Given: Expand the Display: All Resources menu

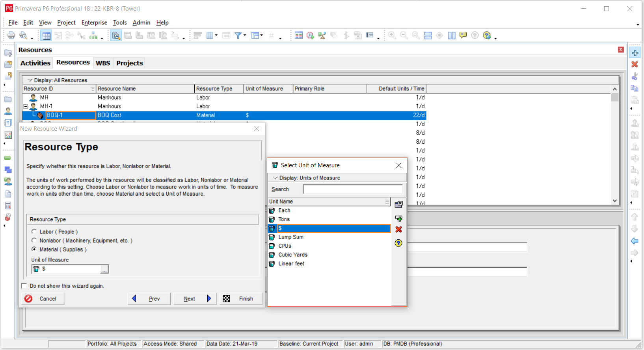Looking at the screenshot, I should click(x=30, y=80).
